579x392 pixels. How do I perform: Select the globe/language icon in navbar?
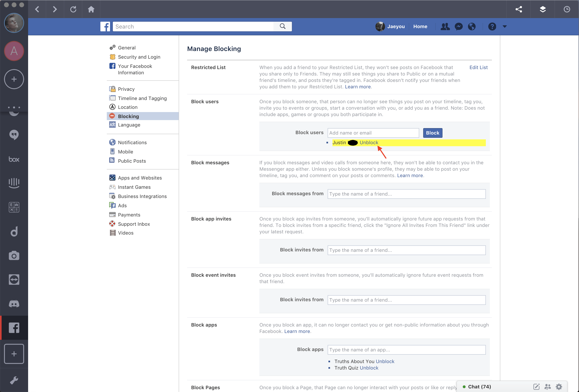(x=471, y=26)
